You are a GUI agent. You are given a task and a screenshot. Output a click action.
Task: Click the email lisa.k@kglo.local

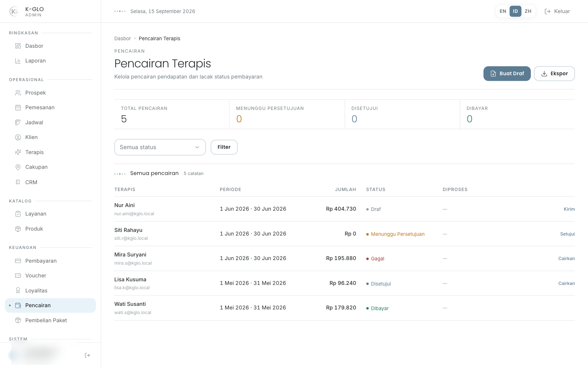(x=132, y=288)
